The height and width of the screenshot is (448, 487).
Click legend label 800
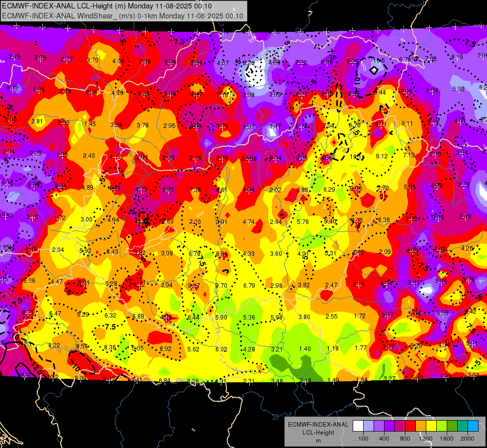(405, 439)
